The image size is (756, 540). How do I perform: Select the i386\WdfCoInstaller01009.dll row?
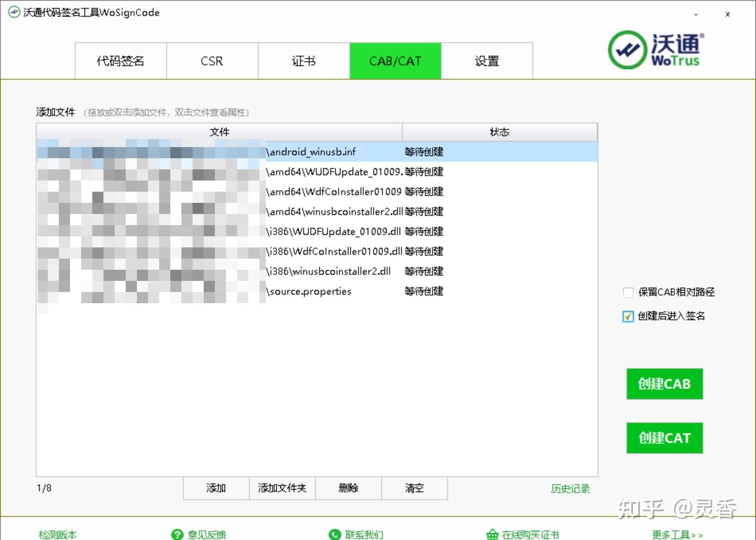(x=317, y=252)
